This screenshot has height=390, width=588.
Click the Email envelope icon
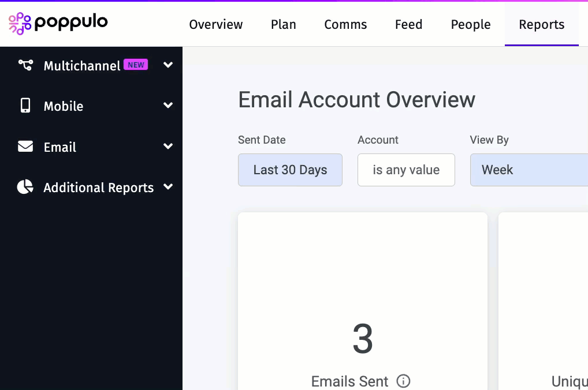tap(25, 147)
